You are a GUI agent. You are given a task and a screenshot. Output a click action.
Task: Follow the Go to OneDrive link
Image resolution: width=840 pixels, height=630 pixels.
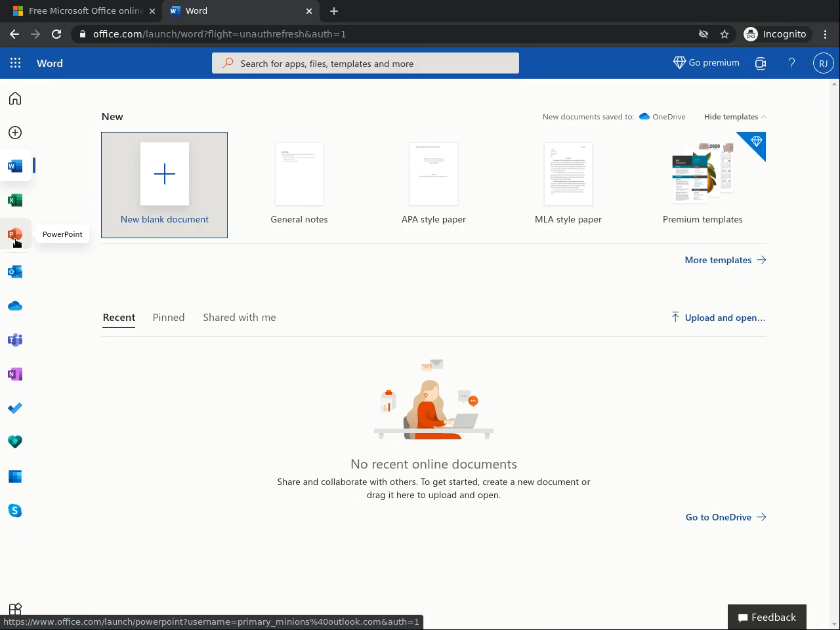coord(726,517)
